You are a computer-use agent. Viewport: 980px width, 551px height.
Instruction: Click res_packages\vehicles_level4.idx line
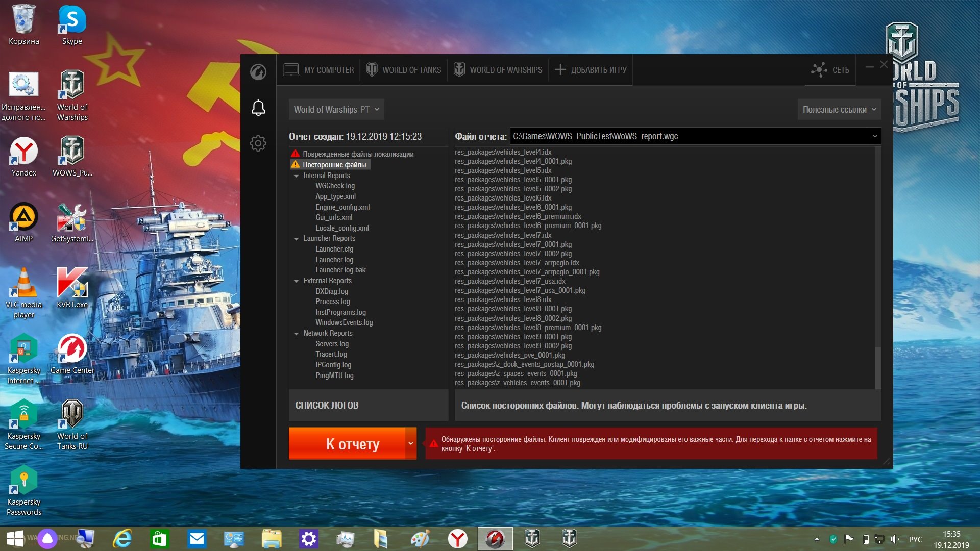(x=503, y=152)
